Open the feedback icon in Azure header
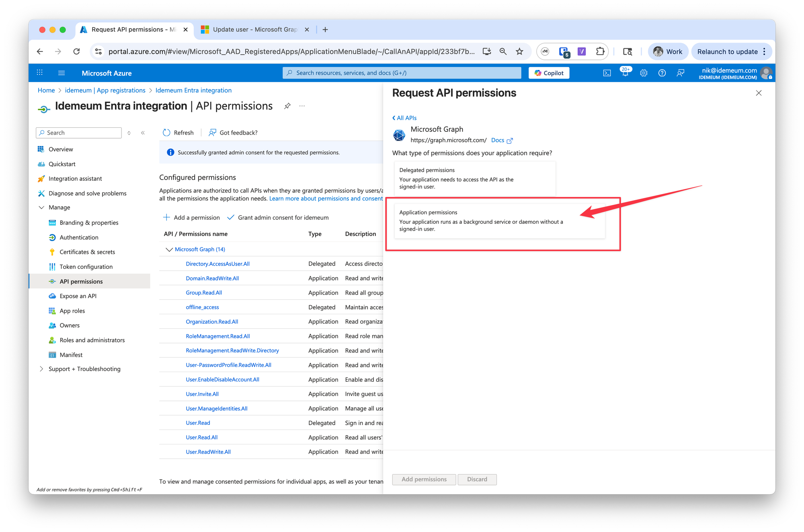This screenshot has height=532, width=804. pos(680,73)
